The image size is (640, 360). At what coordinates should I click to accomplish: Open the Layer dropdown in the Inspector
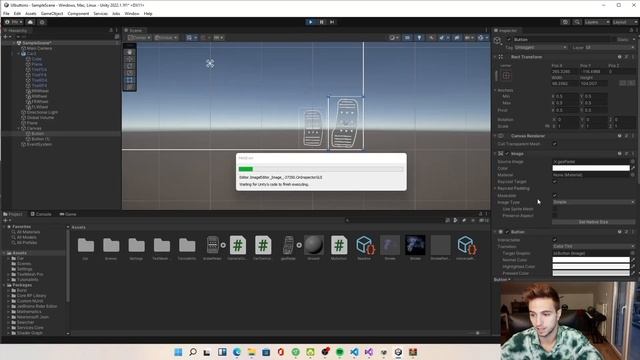coord(611,47)
